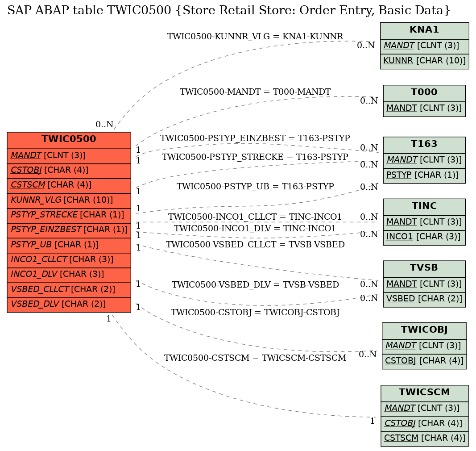Click PSTYP_EINZBEST [CHAR (1)] field
This screenshot has width=476, height=451.
69,230
